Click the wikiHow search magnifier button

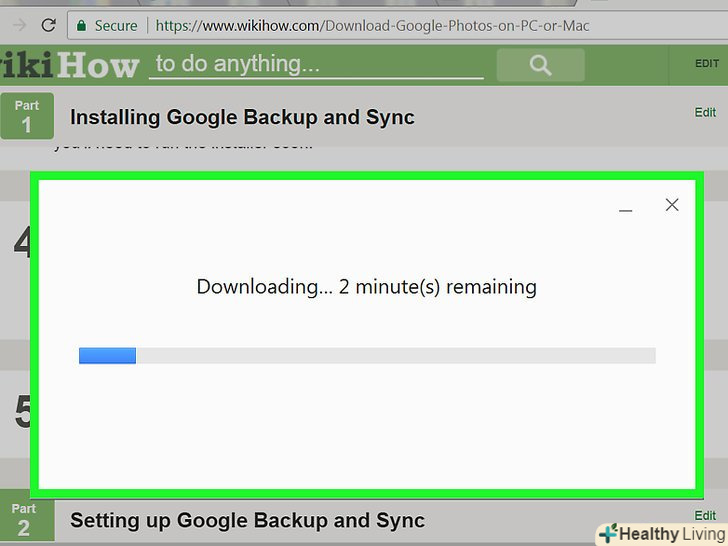[x=540, y=65]
